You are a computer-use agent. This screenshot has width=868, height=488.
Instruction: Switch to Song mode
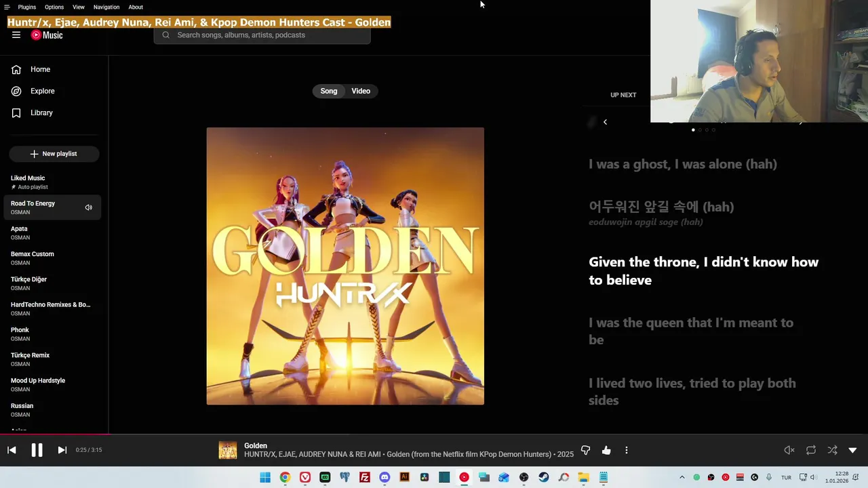[329, 91]
